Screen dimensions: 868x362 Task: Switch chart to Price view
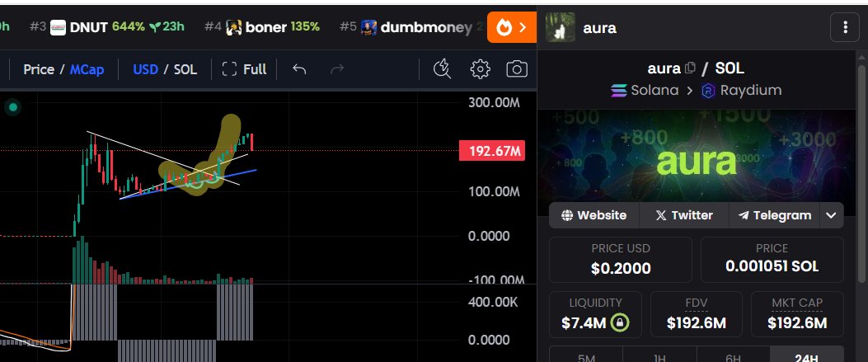(39, 69)
